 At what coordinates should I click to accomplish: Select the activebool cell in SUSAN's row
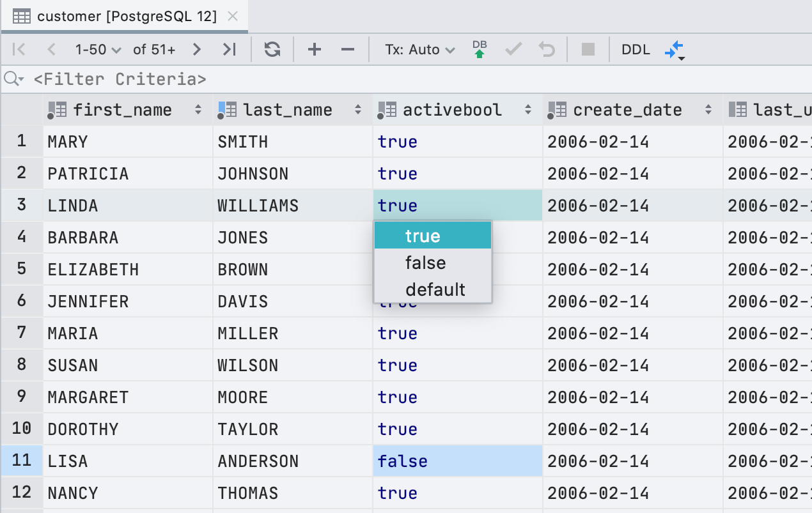pyautogui.click(x=458, y=365)
